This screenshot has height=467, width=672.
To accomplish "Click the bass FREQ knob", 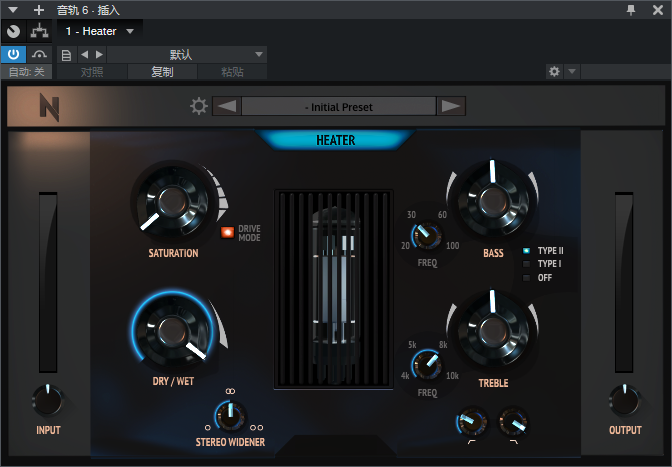I will [426, 235].
